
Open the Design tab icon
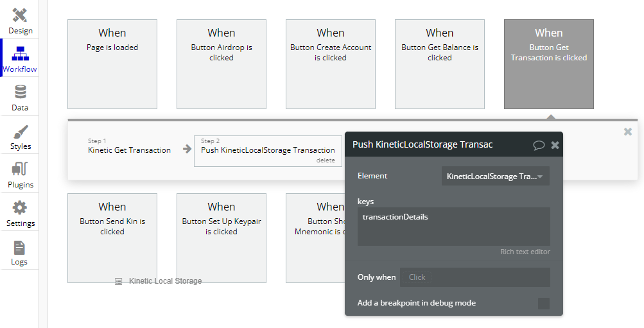[x=20, y=15]
